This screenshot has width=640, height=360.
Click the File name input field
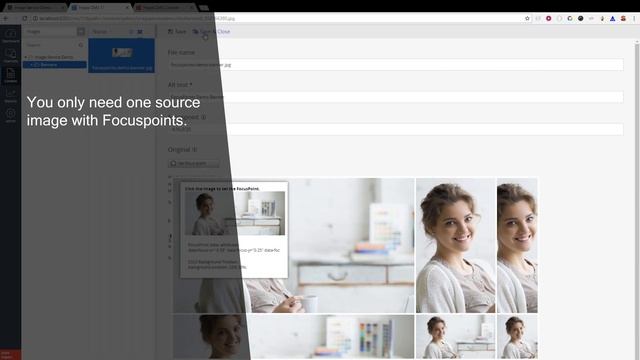396,64
